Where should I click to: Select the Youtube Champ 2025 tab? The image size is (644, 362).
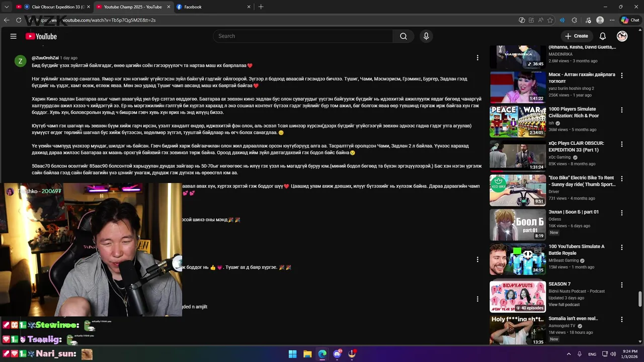pos(133,7)
